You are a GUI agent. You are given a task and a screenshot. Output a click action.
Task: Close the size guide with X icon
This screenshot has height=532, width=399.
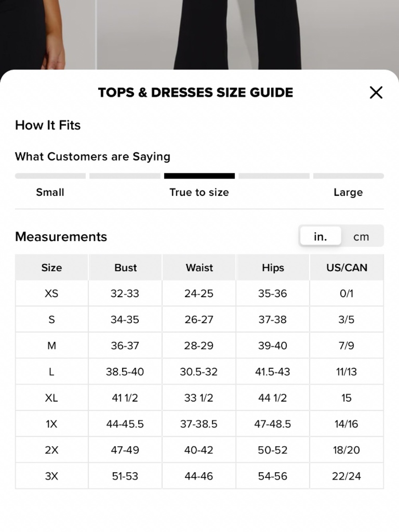point(376,93)
